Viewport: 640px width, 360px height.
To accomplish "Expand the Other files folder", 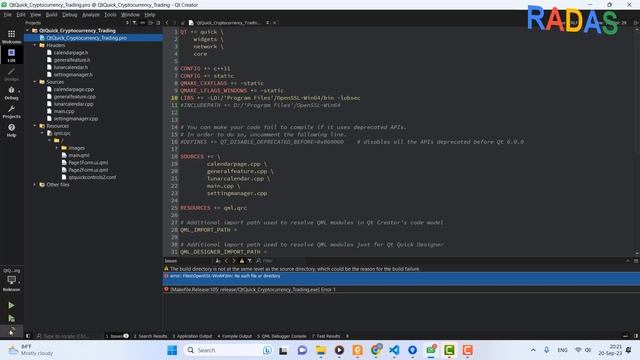I will (x=35, y=184).
